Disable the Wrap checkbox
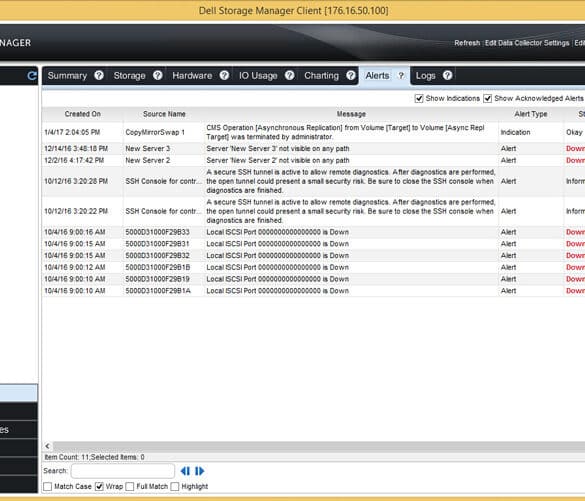The image size is (585, 501). 99,486
